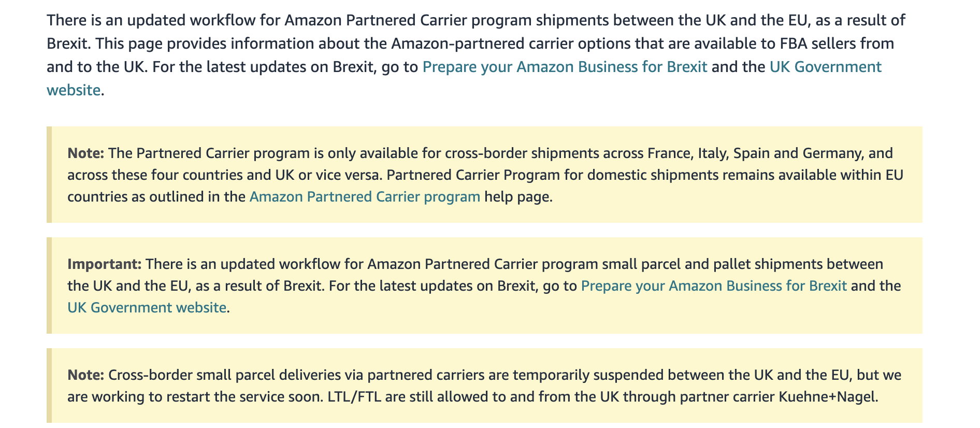This screenshot has width=980, height=428.
Task: Click the words help page after the program link
Action: [516, 197]
